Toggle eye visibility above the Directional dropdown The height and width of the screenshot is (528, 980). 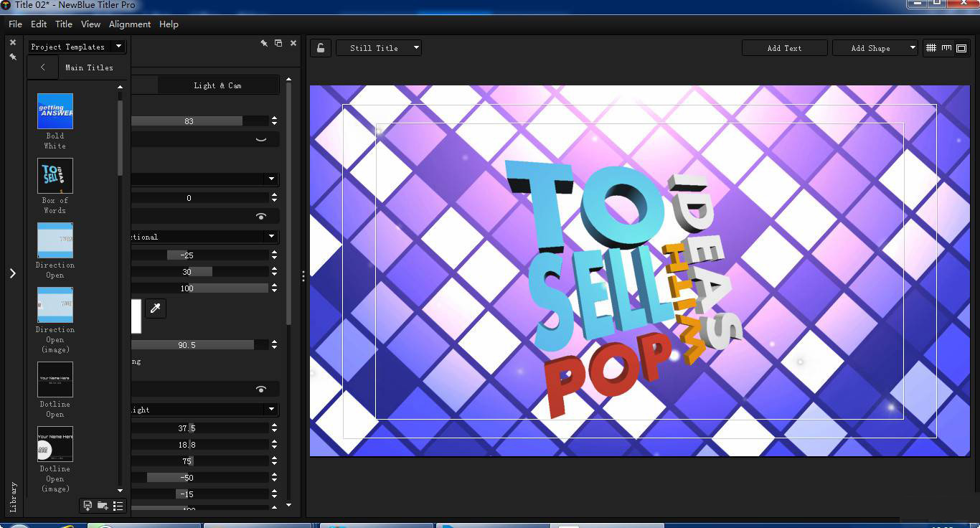[261, 216]
